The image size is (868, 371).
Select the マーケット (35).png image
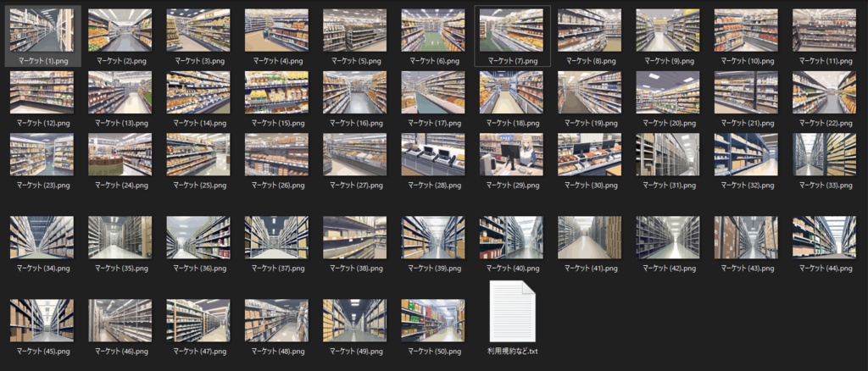120,237
